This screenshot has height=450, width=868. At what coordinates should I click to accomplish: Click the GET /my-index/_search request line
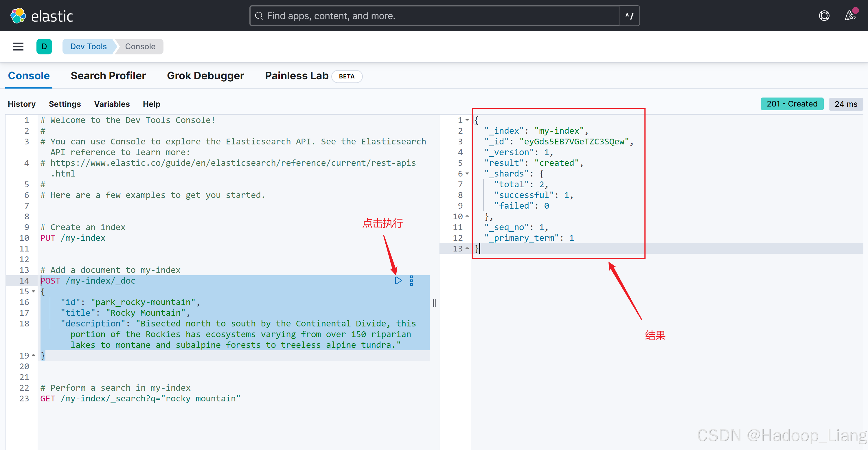140,398
